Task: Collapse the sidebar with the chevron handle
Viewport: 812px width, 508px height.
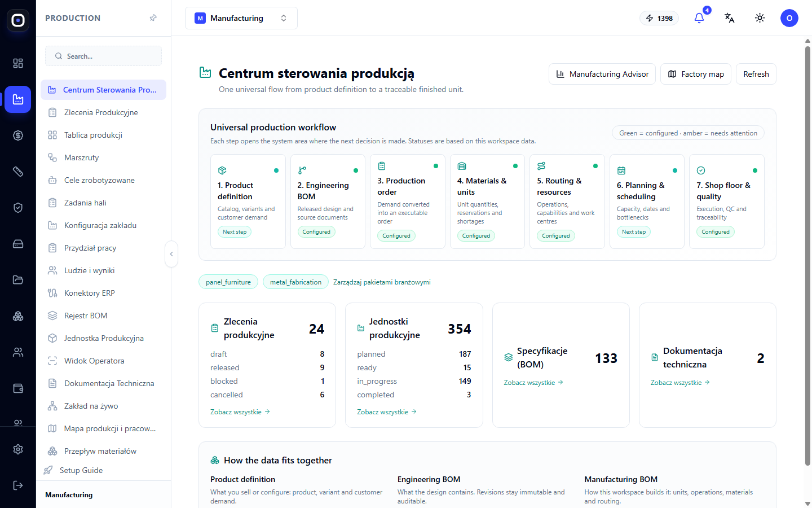Action: point(171,254)
